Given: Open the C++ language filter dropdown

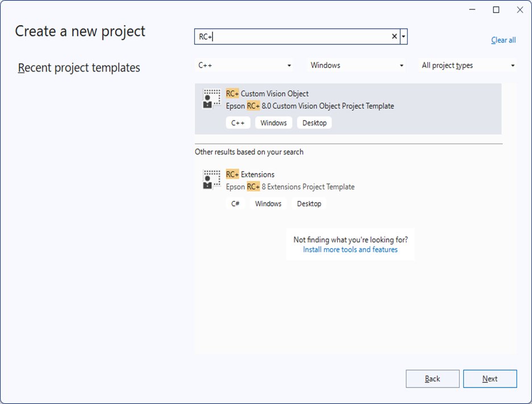Looking at the screenshot, I should click(x=244, y=65).
